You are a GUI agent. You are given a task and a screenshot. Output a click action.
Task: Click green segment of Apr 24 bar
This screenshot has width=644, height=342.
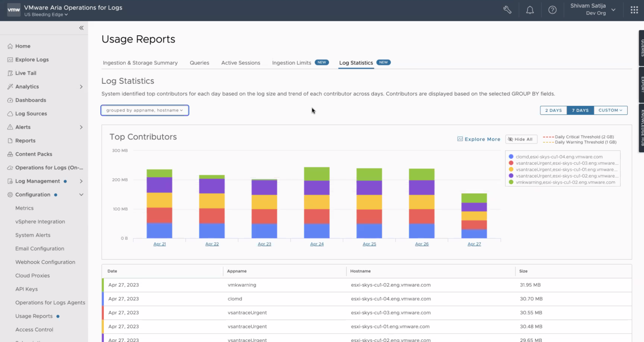[x=317, y=174]
